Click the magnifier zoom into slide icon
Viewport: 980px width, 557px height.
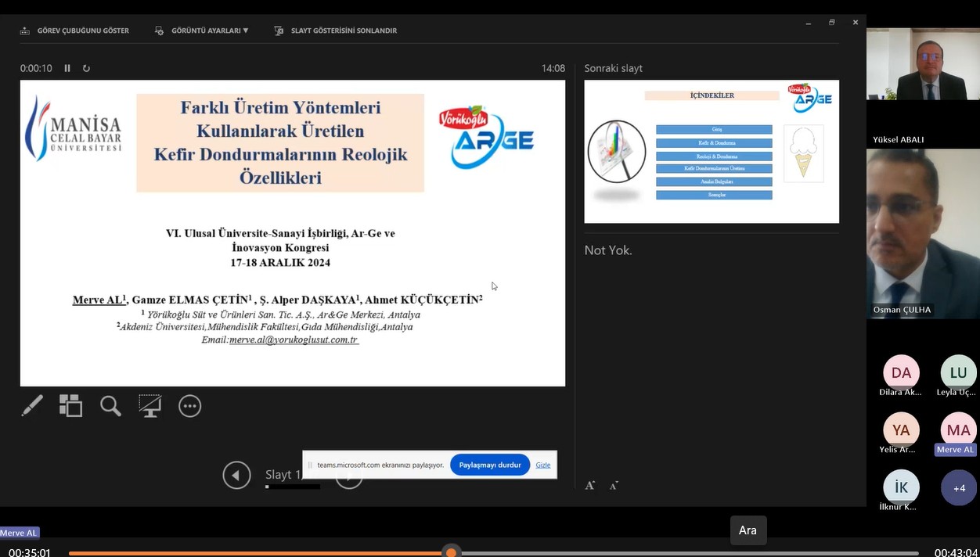[x=110, y=406]
